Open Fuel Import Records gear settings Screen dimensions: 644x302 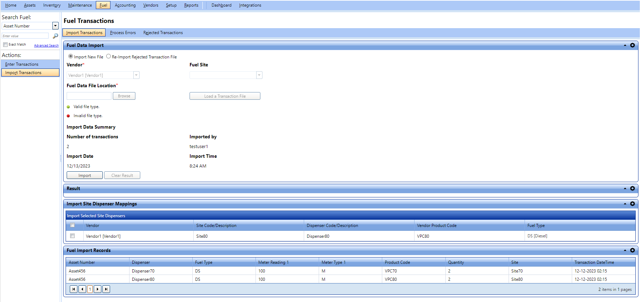(633, 250)
